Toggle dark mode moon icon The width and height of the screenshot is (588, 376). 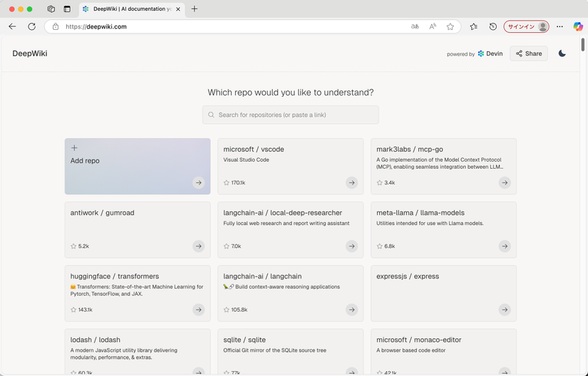point(562,53)
